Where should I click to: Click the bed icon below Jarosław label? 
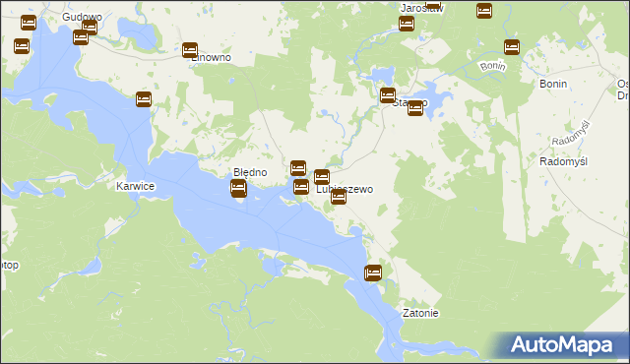[407, 24]
